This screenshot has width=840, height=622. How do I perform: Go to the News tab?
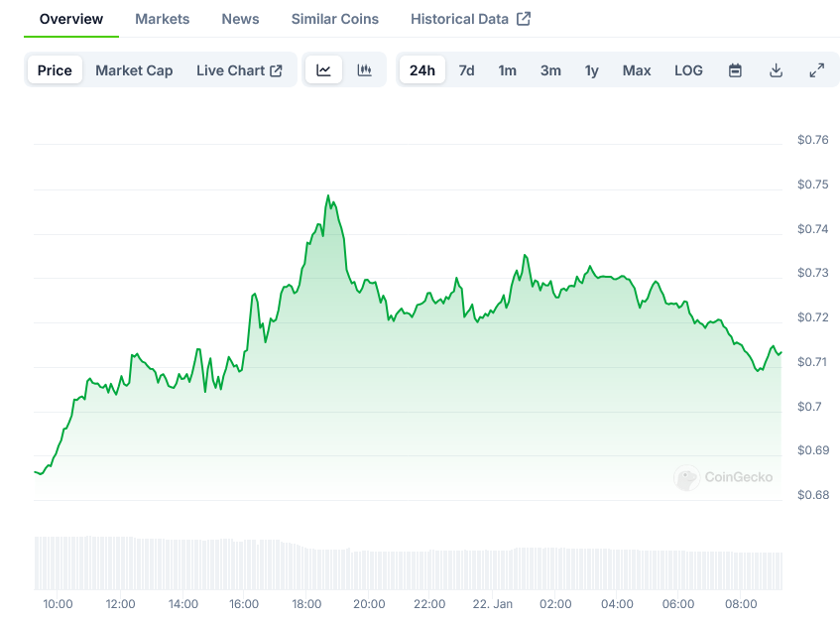[240, 19]
